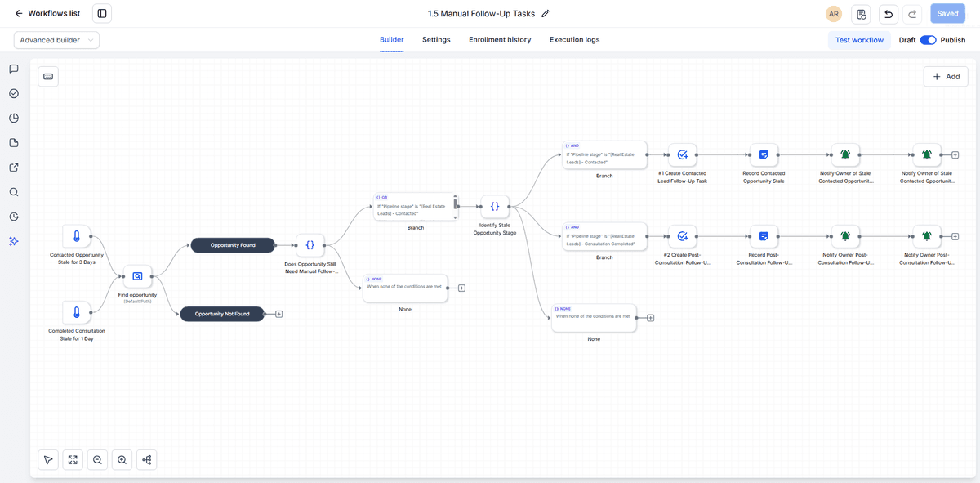Open last Notify Owner of Stale Contacted node
Viewport: 980px width, 483px height.
tap(926, 154)
